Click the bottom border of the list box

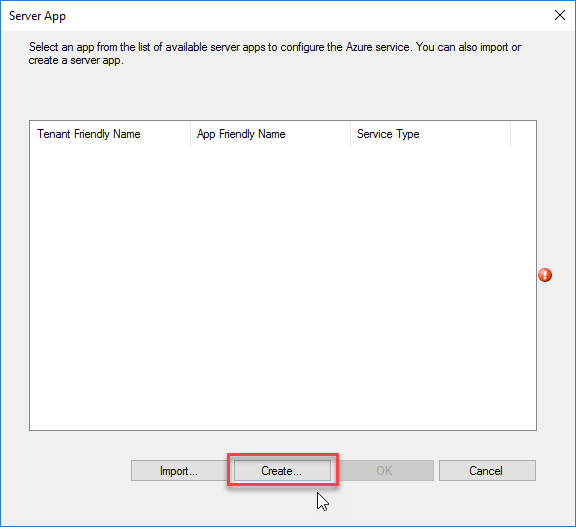pyautogui.click(x=283, y=430)
